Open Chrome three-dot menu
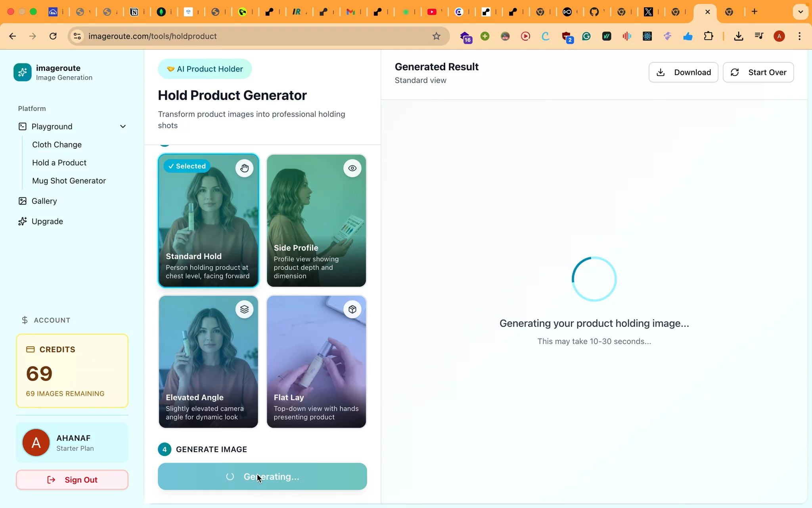This screenshot has width=812, height=508. pyautogui.click(x=799, y=36)
